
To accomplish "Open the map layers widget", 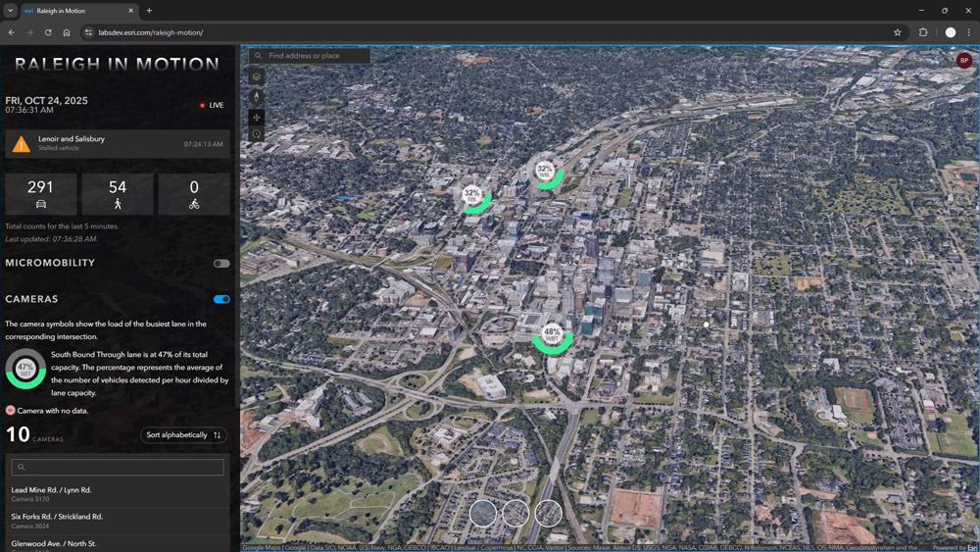I will 257,76.
